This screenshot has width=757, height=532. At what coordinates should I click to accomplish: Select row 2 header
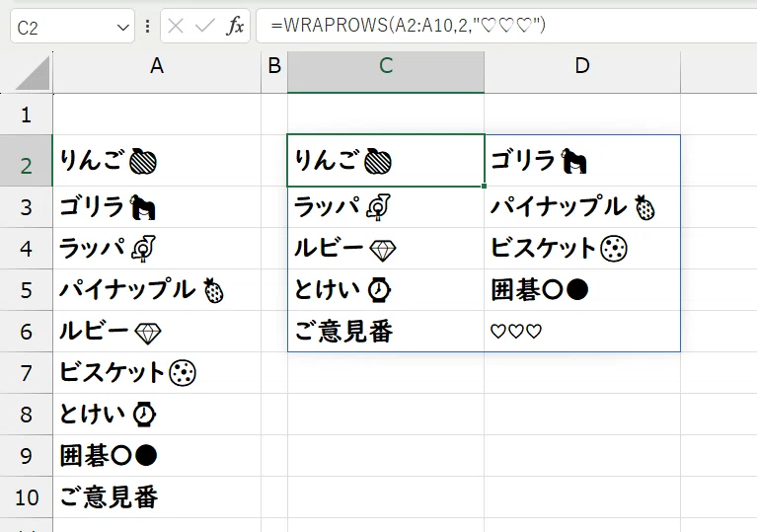pos(26,161)
